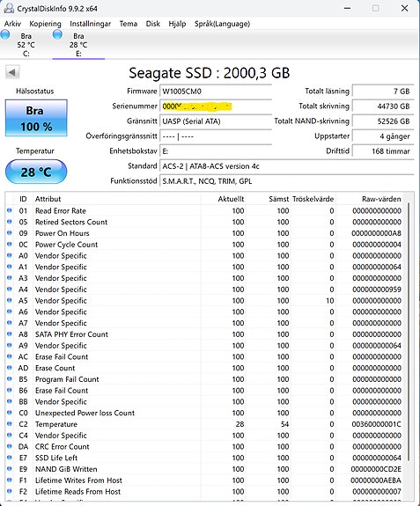This screenshot has width=420, height=506.
Task: Click status dot for Retired Sectors Count row
Action: tap(10, 222)
